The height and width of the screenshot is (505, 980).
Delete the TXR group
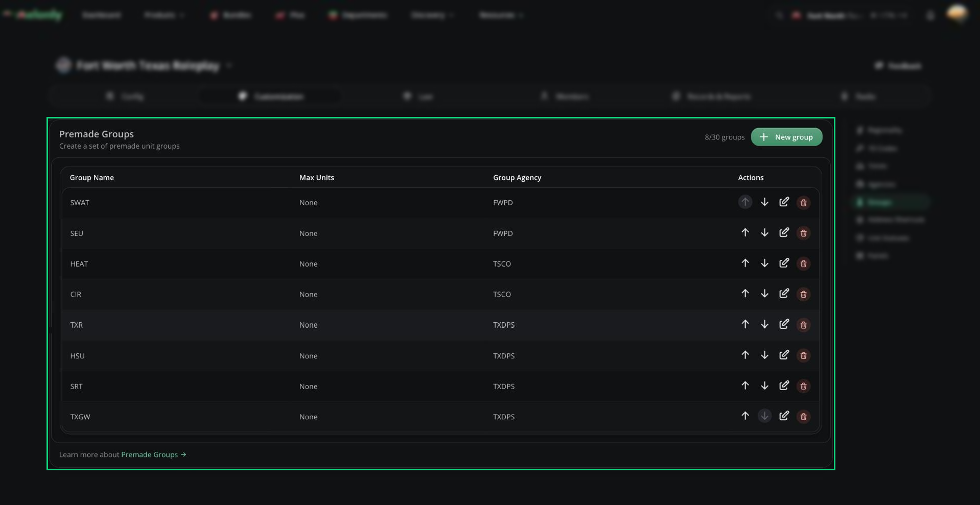click(x=803, y=325)
